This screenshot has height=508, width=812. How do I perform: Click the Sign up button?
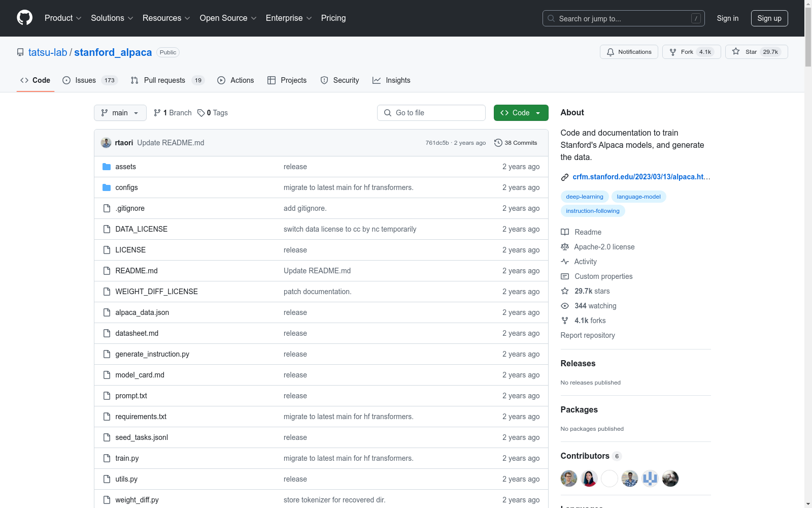(769, 18)
